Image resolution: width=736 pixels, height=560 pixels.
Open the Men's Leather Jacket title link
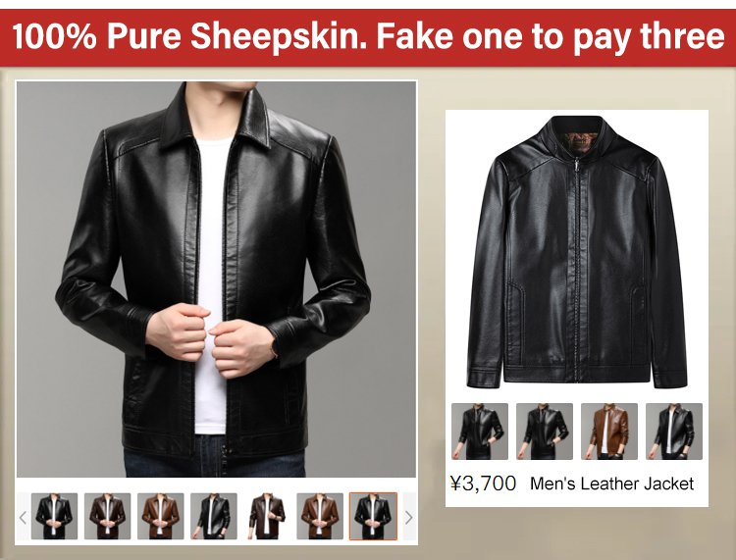click(x=611, y=484)
